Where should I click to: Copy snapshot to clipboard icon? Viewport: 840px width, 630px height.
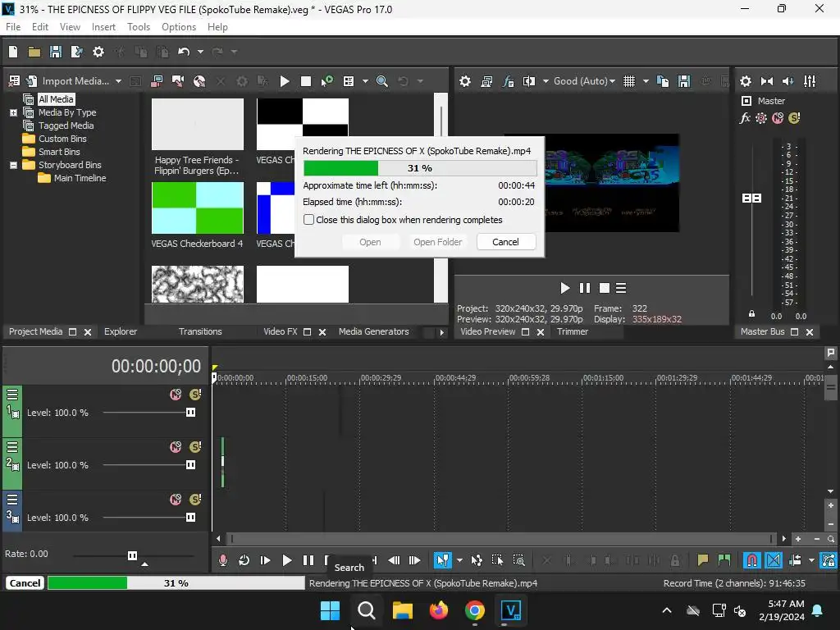click(x=663, y=81)
